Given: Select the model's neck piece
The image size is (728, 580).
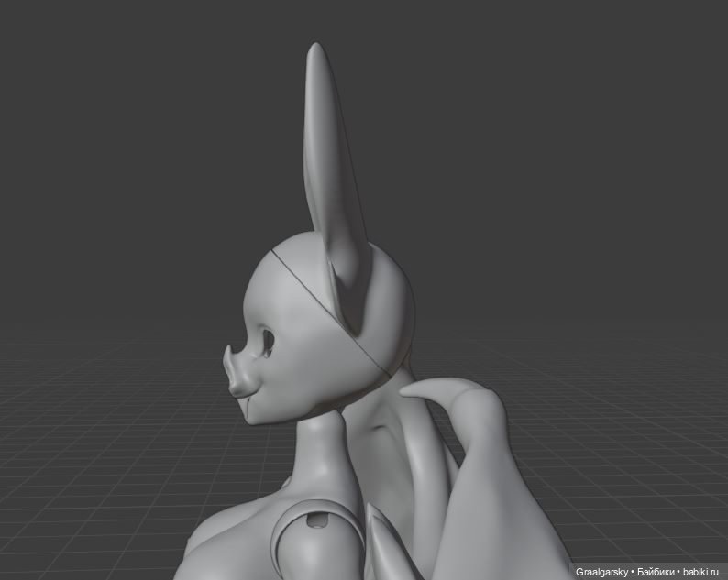Looking at the screenshot, I should point(321,453).
